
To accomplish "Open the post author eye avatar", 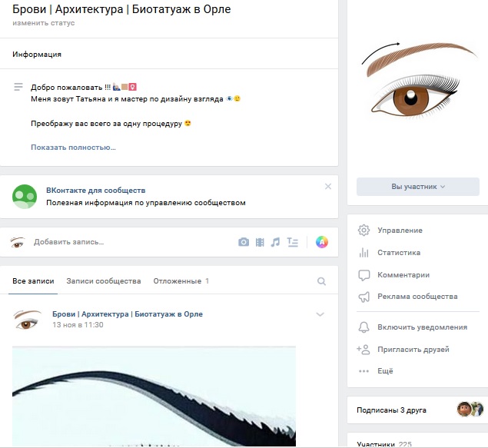I will tap(27, 320).
